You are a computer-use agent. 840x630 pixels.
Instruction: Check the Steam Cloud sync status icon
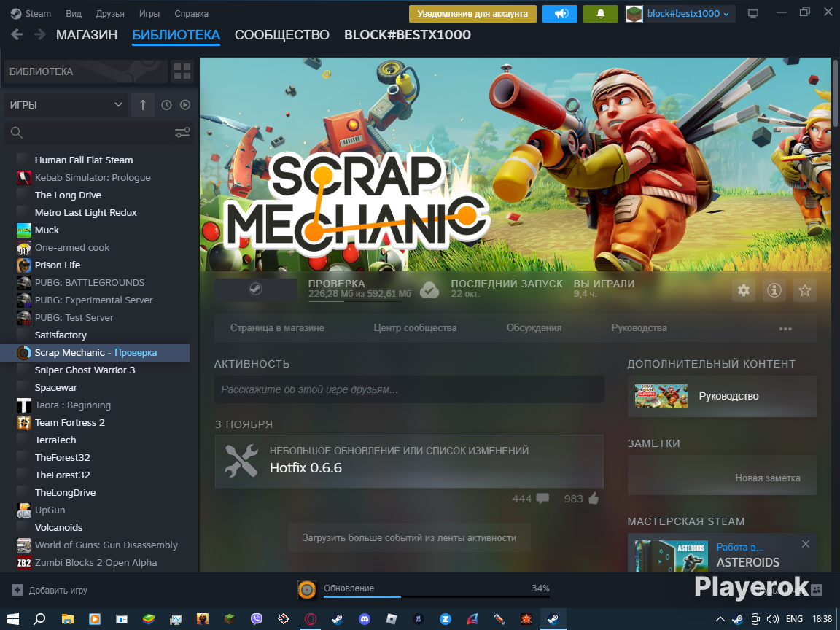click(429, 289)
